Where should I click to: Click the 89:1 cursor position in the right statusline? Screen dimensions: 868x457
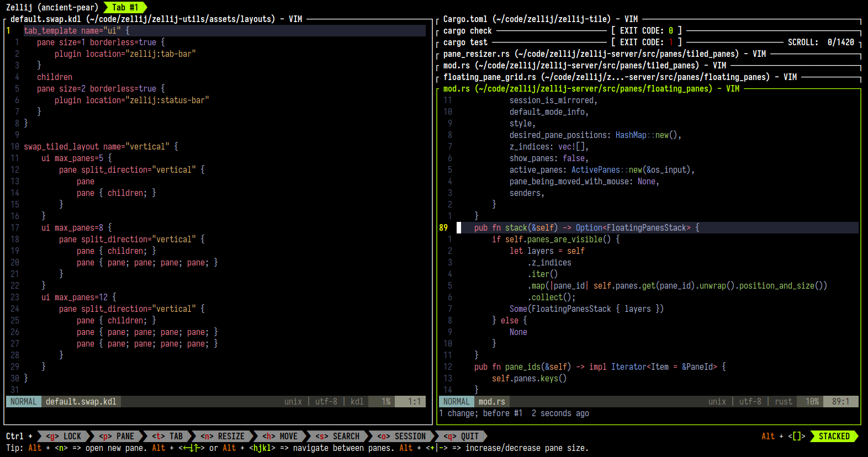(841, 401)
